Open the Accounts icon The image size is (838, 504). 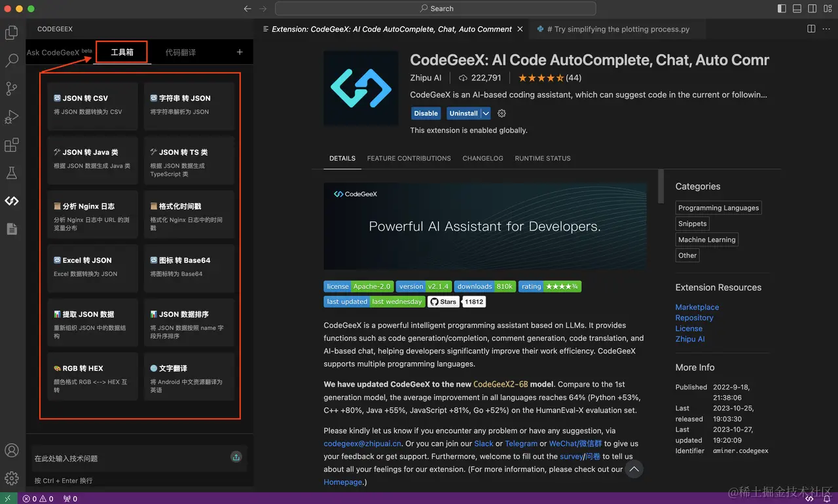[x=12, y=450]
